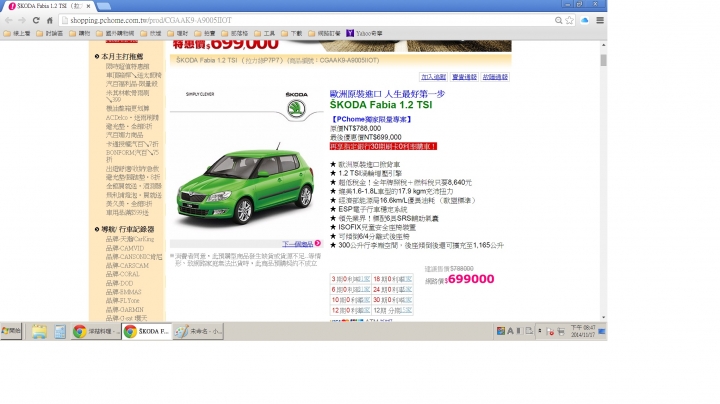Click the green Škoda Fabia car image
Viewport: 720px width, 404px height.
coord(246,186)
